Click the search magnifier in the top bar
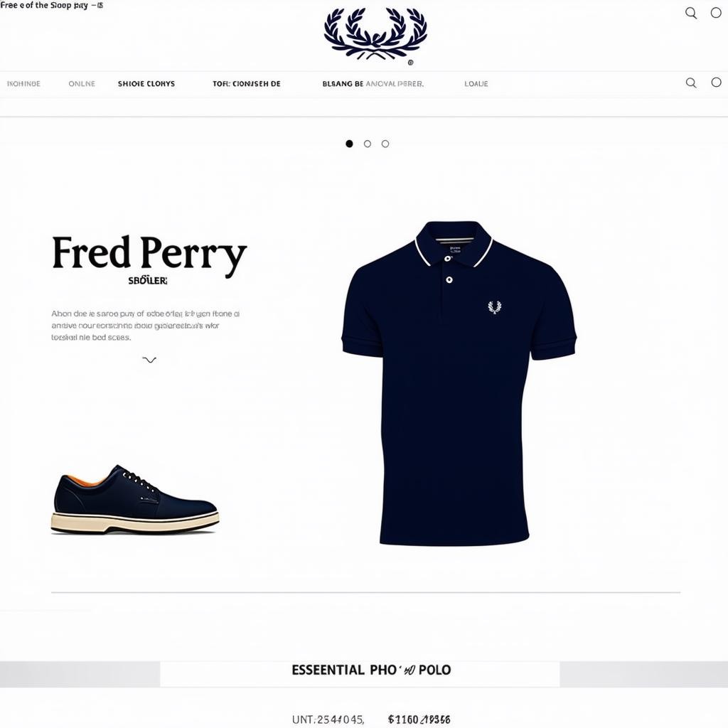728x728 pixels. 691,13
